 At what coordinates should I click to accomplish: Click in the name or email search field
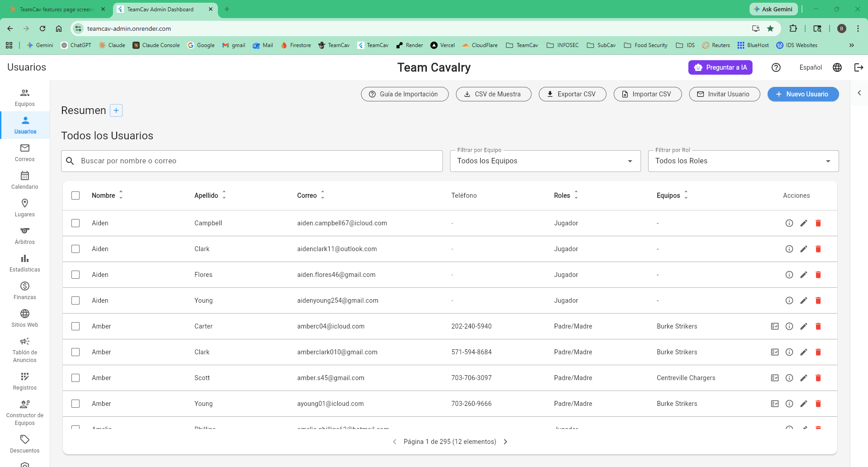pos(252,161)
